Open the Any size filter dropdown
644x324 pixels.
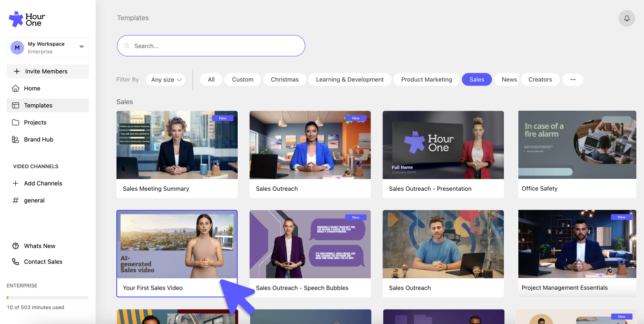pyautogui.click(x=165, y=80)
